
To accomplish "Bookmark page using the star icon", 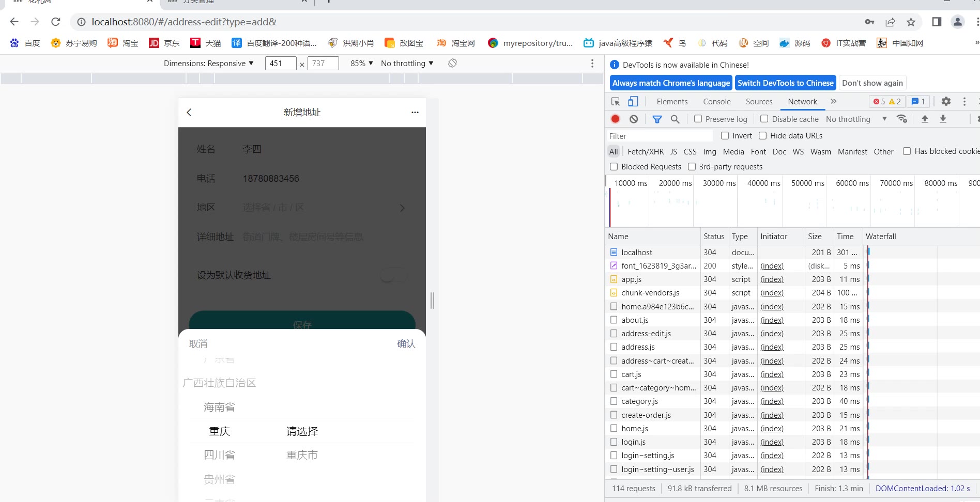I will point(911,22).
